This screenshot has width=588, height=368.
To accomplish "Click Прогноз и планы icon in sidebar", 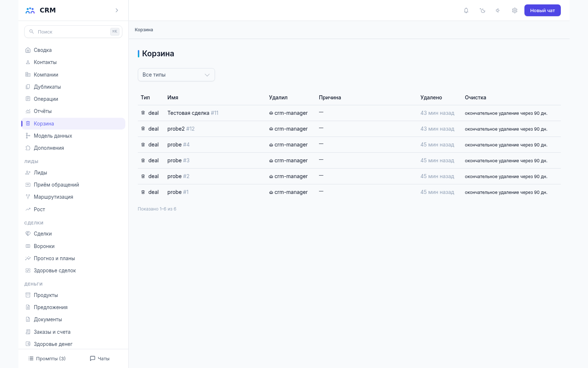I will [28, 258].
